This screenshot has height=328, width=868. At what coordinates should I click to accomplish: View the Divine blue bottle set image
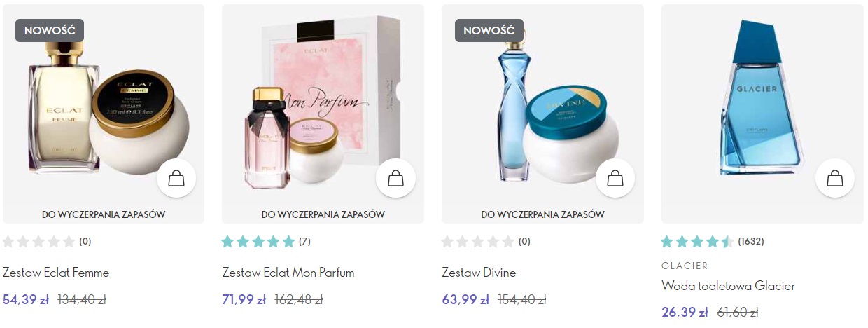(542, 105)
